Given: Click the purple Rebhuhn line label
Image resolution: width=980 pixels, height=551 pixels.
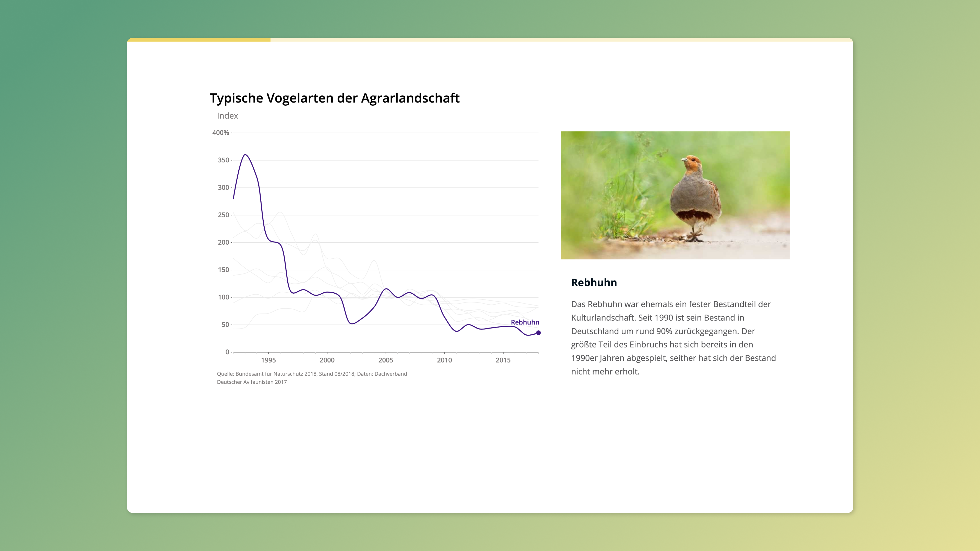Looking at the screenshot, I should 525,322.
